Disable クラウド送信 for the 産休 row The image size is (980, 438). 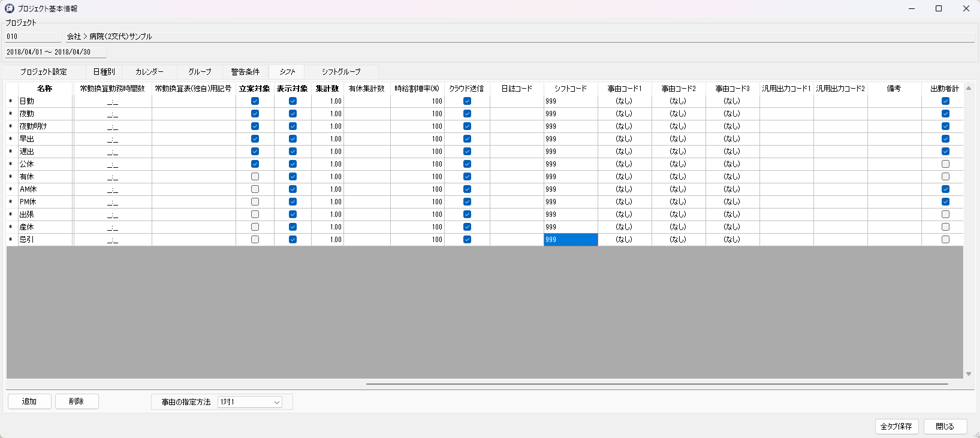[x=467, y=227]
